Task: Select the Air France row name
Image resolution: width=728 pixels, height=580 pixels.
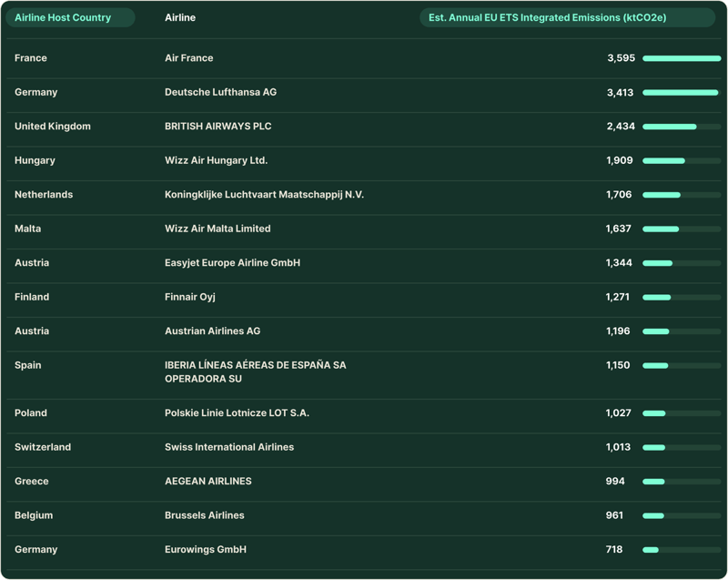Action: (x=189, y=58)
